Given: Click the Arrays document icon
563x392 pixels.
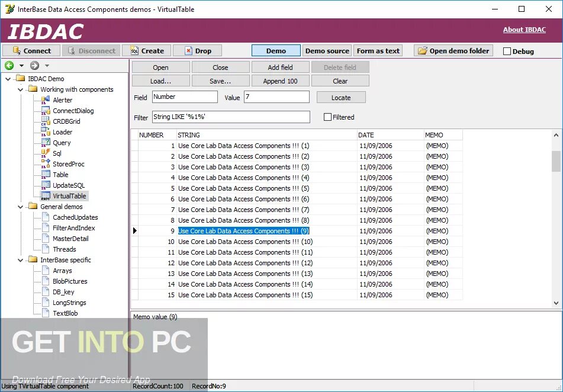Looking at the screenshot, I should click(x=46, y=271).
